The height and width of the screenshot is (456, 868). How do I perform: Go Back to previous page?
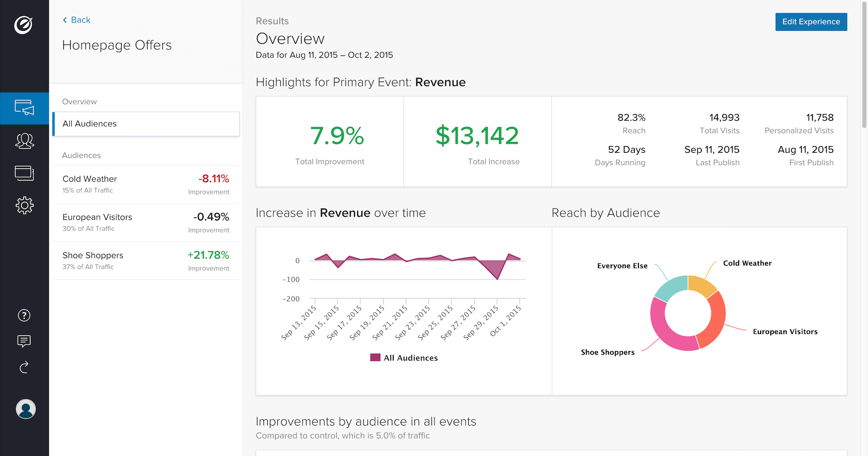click(80, 20)
